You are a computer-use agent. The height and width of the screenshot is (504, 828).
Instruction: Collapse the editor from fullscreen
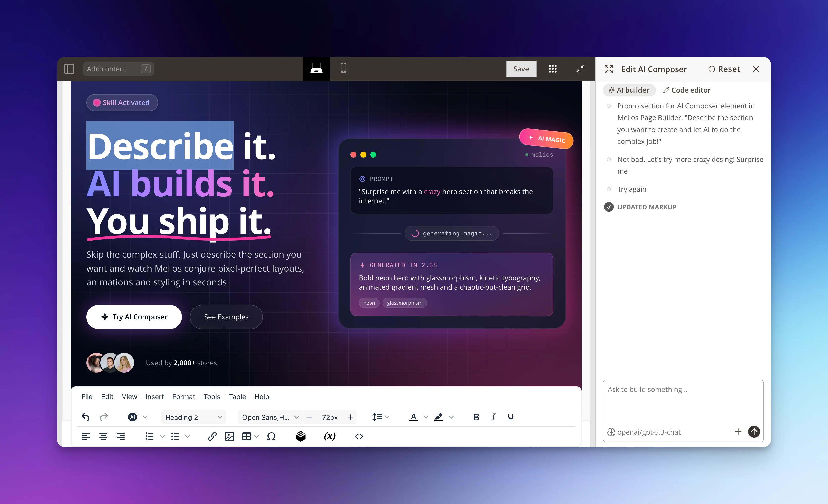coord(580,69)
